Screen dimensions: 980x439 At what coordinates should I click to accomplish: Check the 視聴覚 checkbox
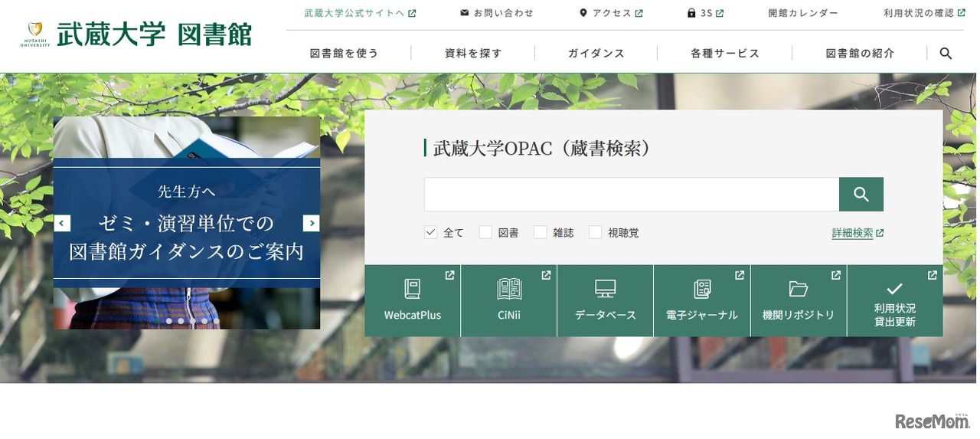[595, 232]
